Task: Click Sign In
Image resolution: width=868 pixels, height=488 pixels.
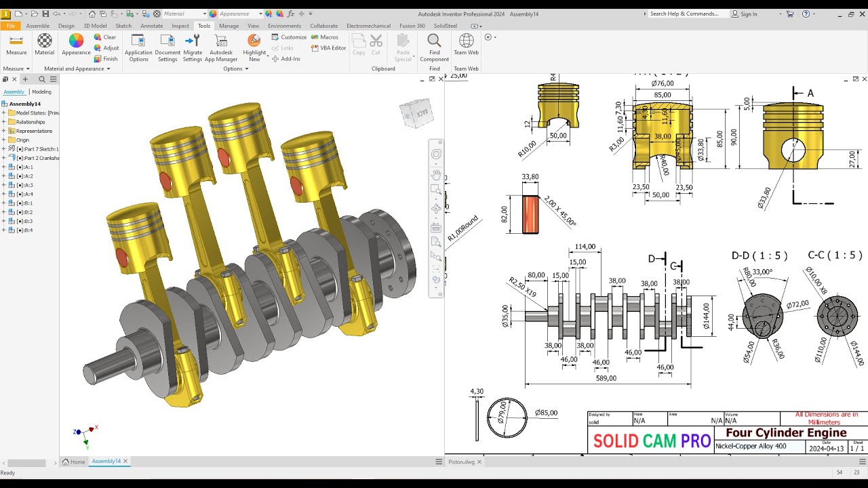Action: (744, 14)
